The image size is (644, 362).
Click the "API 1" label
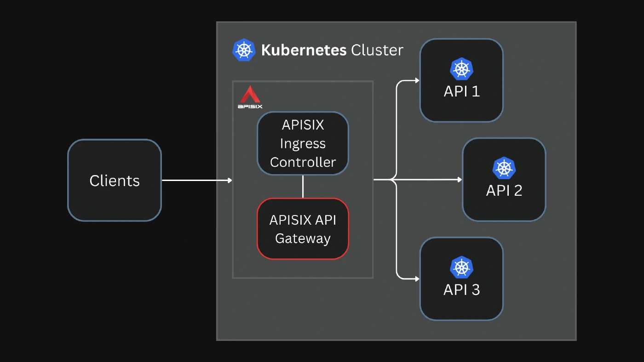(461, 91)
